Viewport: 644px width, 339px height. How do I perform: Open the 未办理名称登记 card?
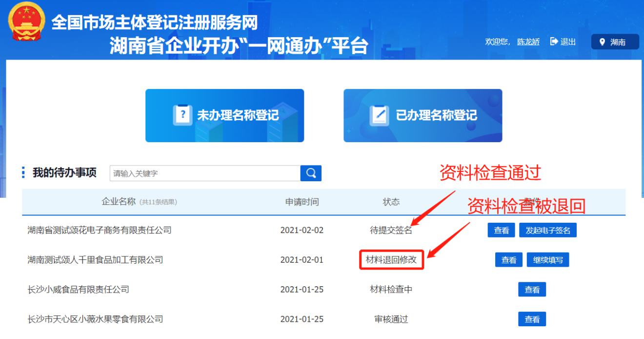click(x=224, y=116)
